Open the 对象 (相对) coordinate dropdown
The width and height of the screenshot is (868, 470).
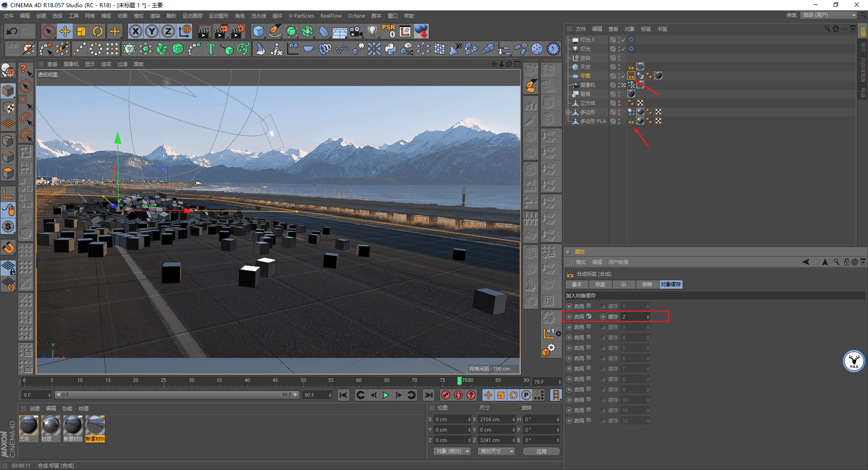[x=453, y=451]
